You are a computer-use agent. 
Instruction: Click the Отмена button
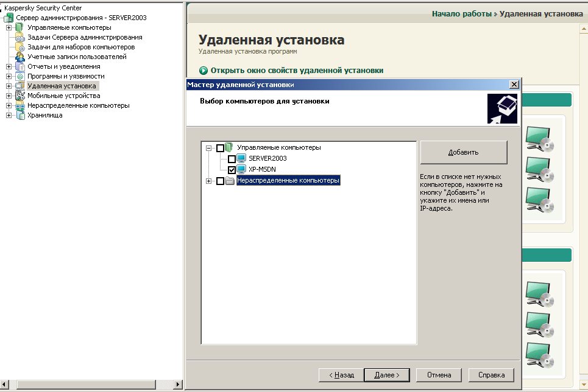click(x=439, y=375)
